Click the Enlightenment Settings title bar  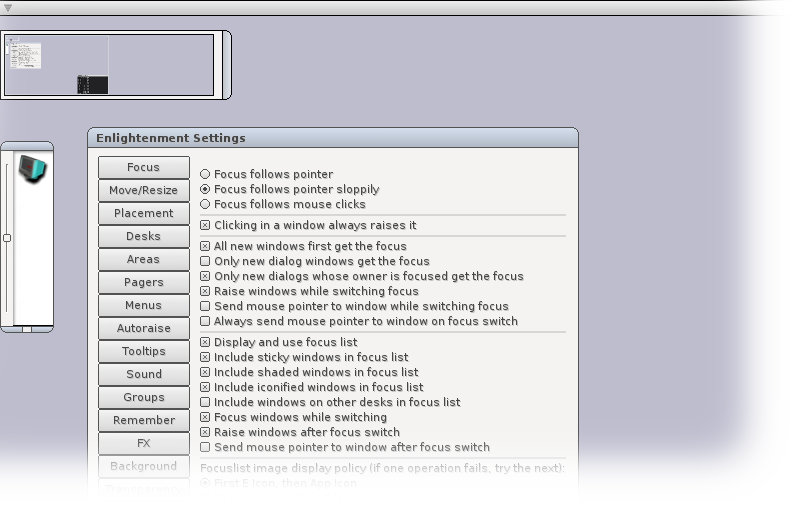[333, 138]
